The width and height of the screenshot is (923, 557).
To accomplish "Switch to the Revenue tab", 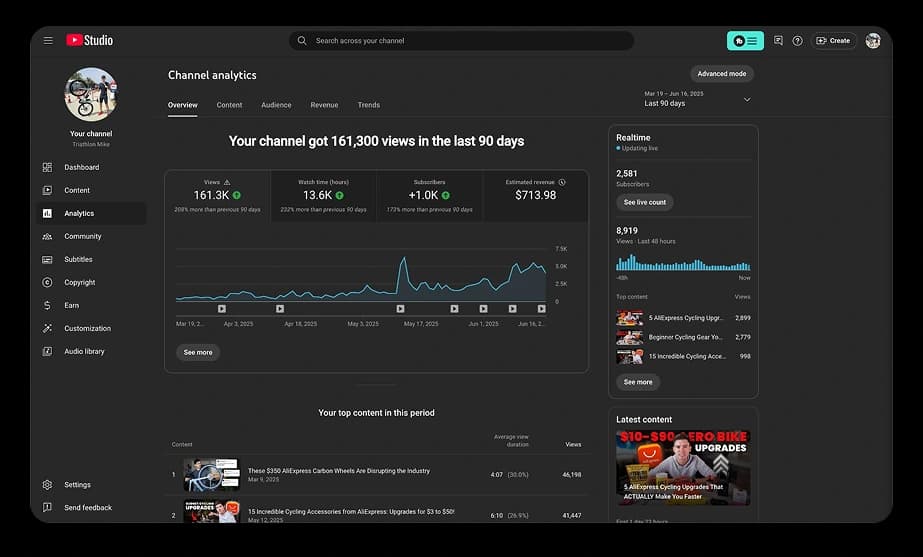I will pyautogui.click(x=324, y=105).
